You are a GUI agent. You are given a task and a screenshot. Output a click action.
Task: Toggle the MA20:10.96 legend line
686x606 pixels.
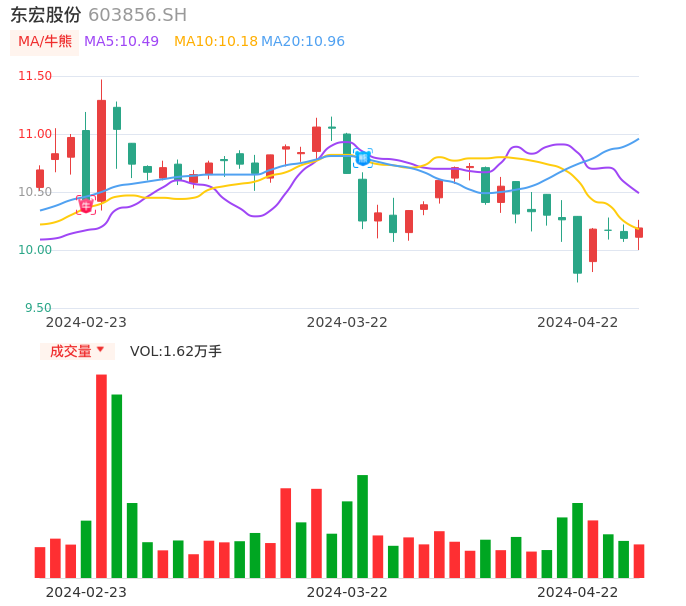[303, 41]
